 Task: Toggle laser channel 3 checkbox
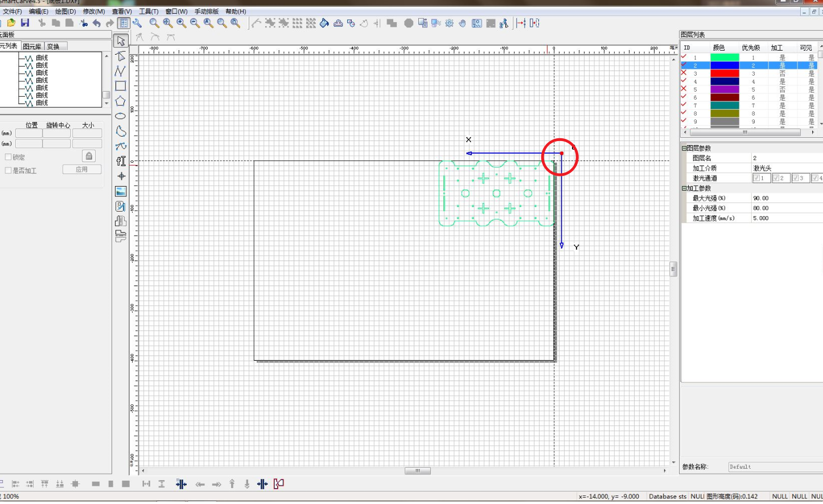tap(796, 178)
